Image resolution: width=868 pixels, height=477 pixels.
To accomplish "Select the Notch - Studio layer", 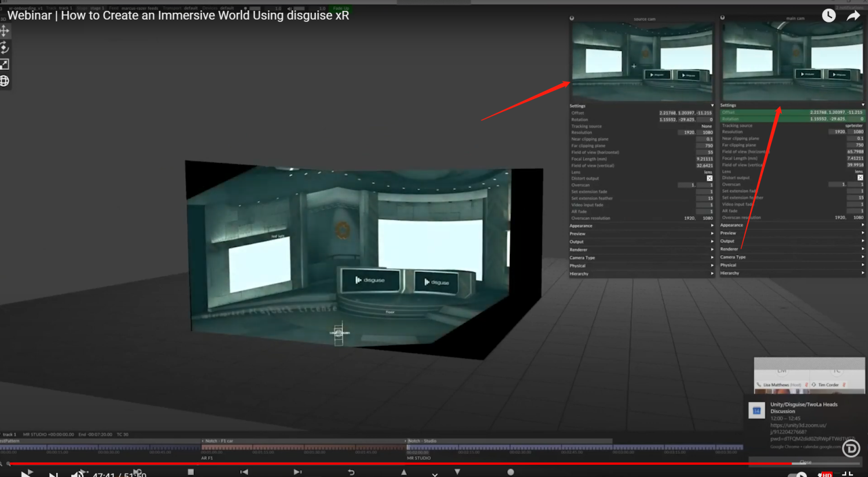I will point(509,441).
